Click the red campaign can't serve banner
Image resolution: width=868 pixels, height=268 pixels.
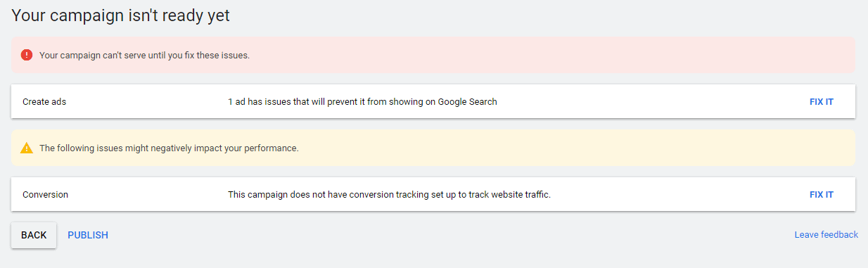tap(433, 55)
